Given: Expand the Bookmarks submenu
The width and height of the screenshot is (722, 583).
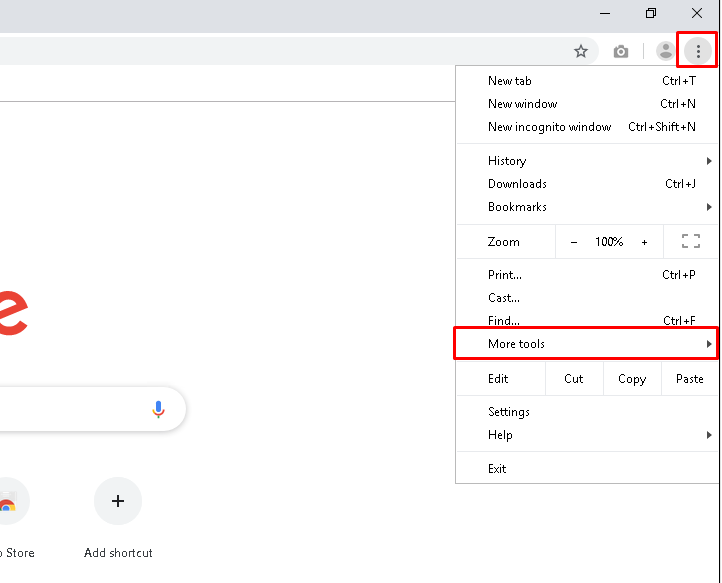Looking at the screenshot, I should click(x=588, y=207).
